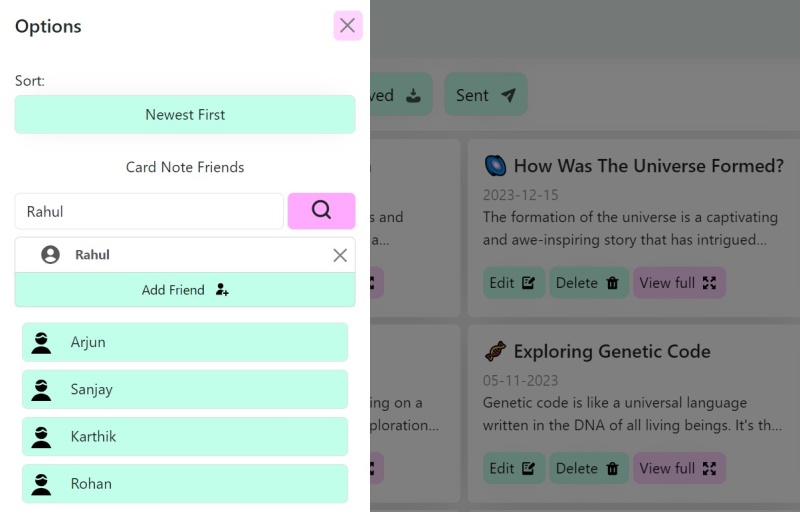Image resolution: width=800 pixels, height=512 pixels.
Task: Click the magnifying glass search button
Action: tap(321, 211)
